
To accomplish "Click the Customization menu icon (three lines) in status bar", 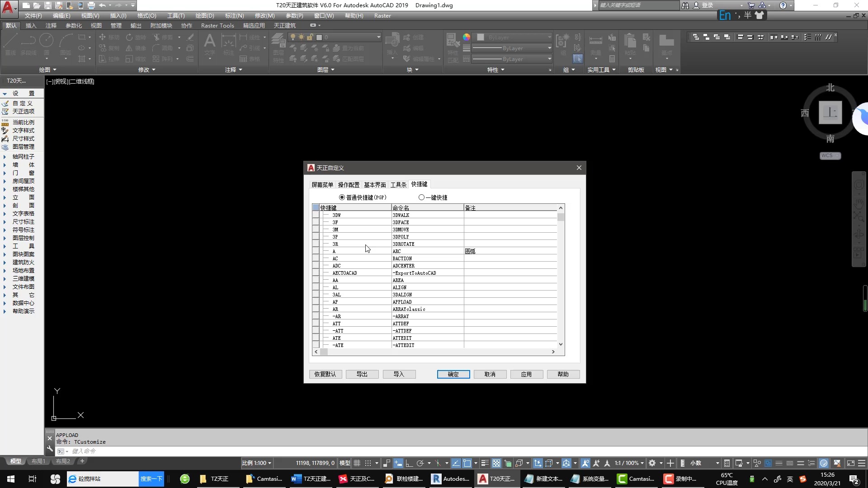I will [862, 463].
